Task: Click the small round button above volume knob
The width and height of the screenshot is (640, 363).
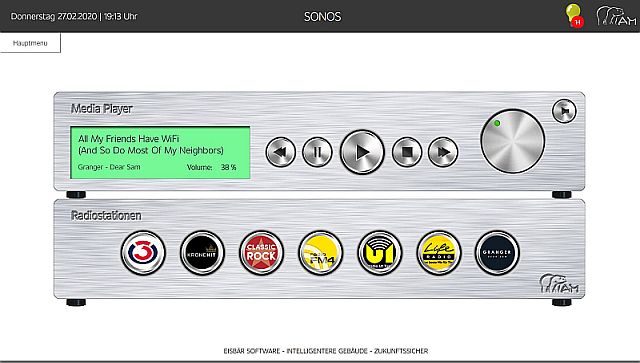Action: coord(564,111)
